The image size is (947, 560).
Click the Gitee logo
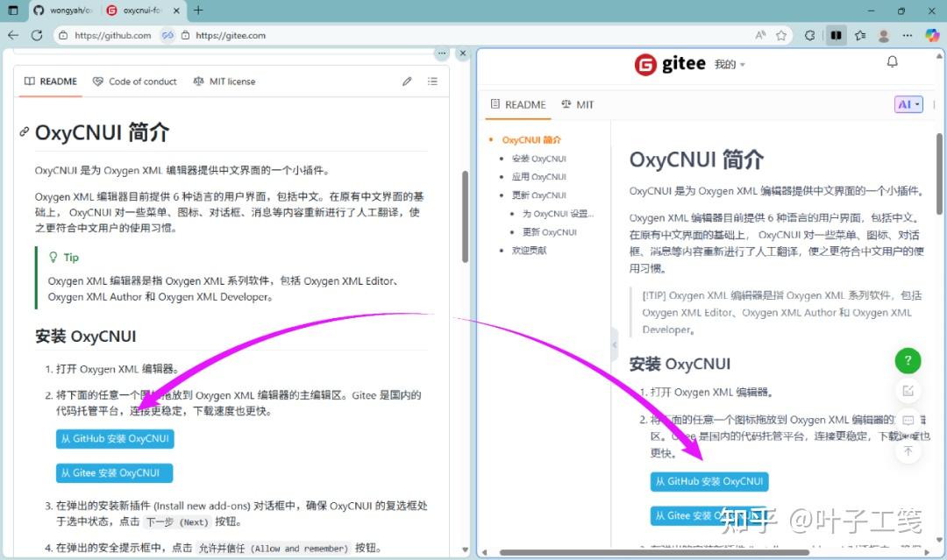pos(670,63)
